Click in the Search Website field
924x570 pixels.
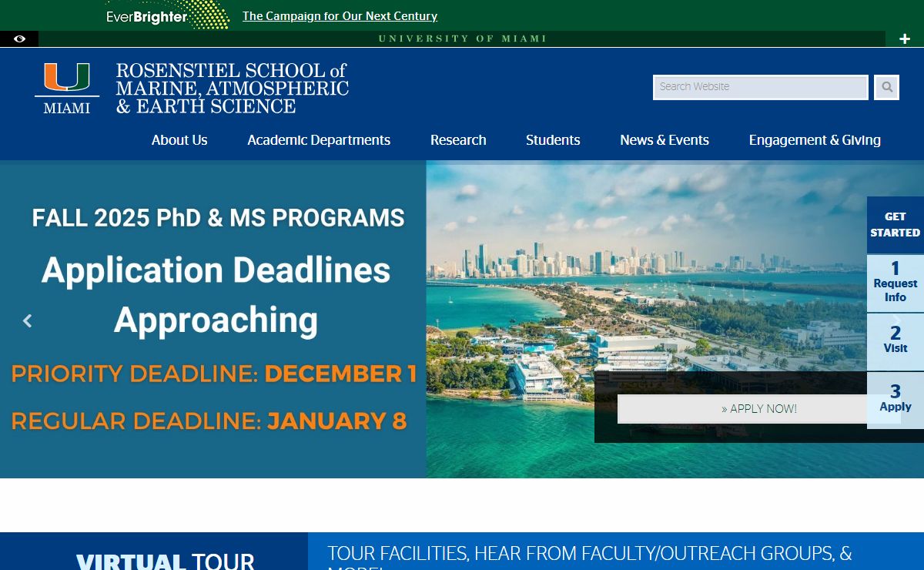760,87
